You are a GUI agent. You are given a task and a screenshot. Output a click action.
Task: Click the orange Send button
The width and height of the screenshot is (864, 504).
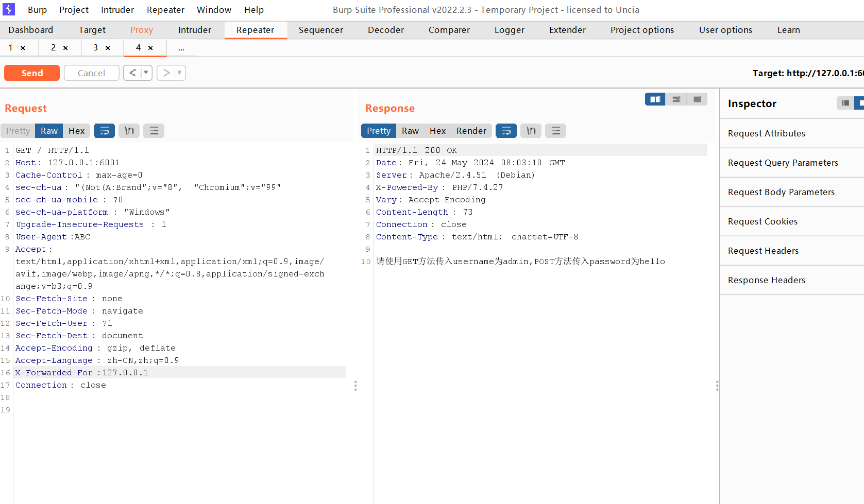pos(32,73)
